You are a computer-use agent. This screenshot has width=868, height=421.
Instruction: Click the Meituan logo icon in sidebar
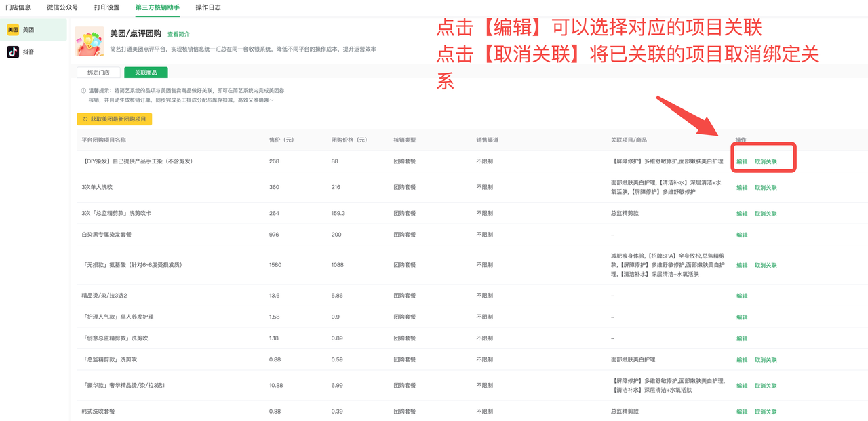point(13,30)
